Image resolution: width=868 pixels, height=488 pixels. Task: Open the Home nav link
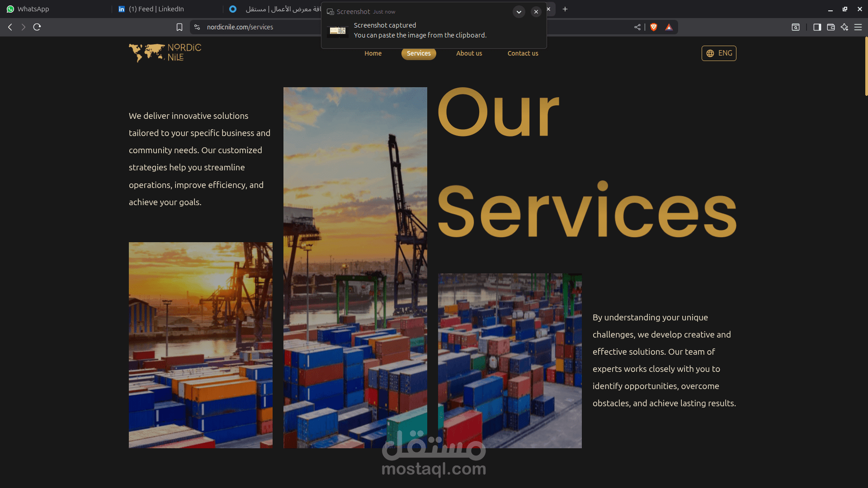[x=373, y=53]
